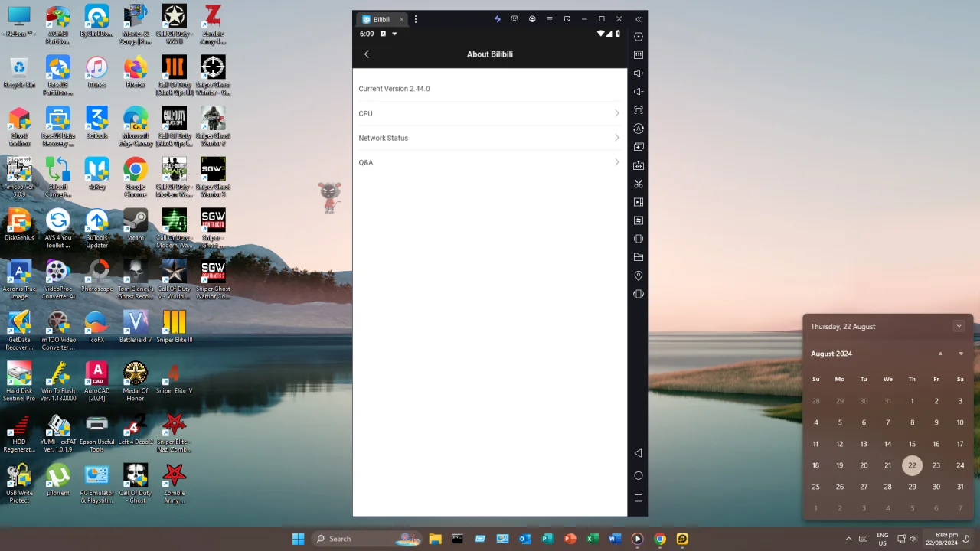
Task: Click the circled A sidebar icon
Action: (639, 129)
